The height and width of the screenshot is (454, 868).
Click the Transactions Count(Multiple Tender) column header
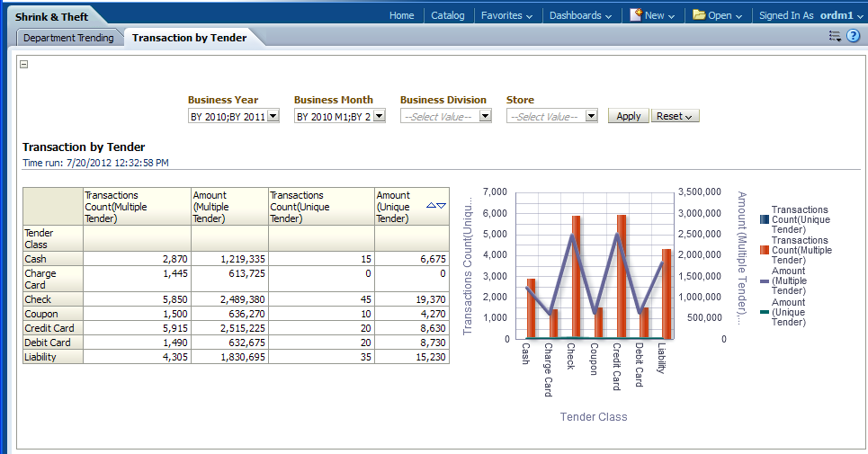[137, 207]
